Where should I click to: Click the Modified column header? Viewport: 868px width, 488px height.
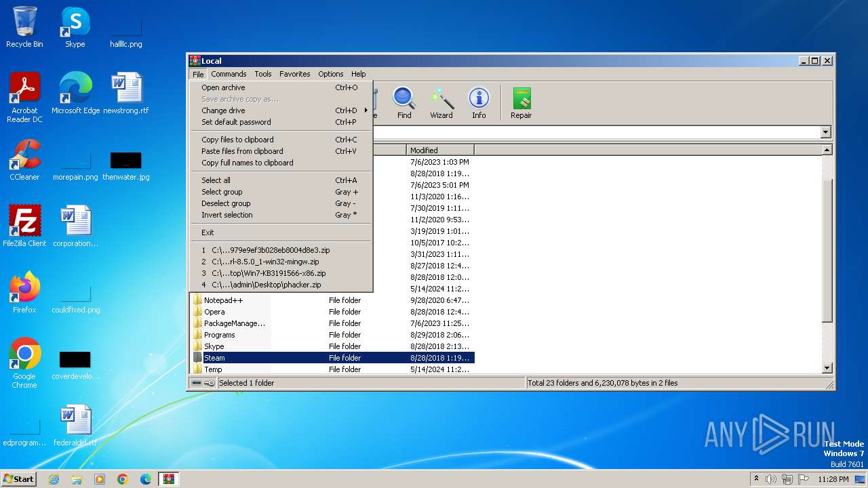tap(440, 150)
